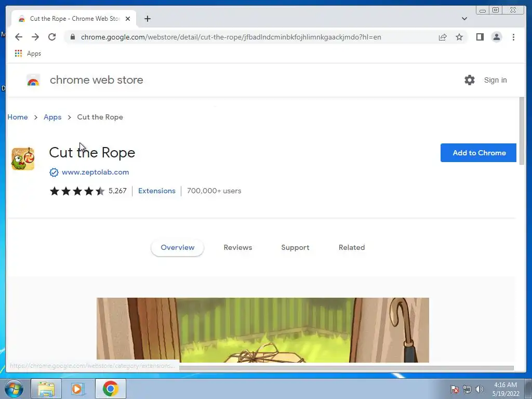This screenshot has width=532, height=399.
Task: Bookmark this page with the star icon
Action: coord(459,37)
